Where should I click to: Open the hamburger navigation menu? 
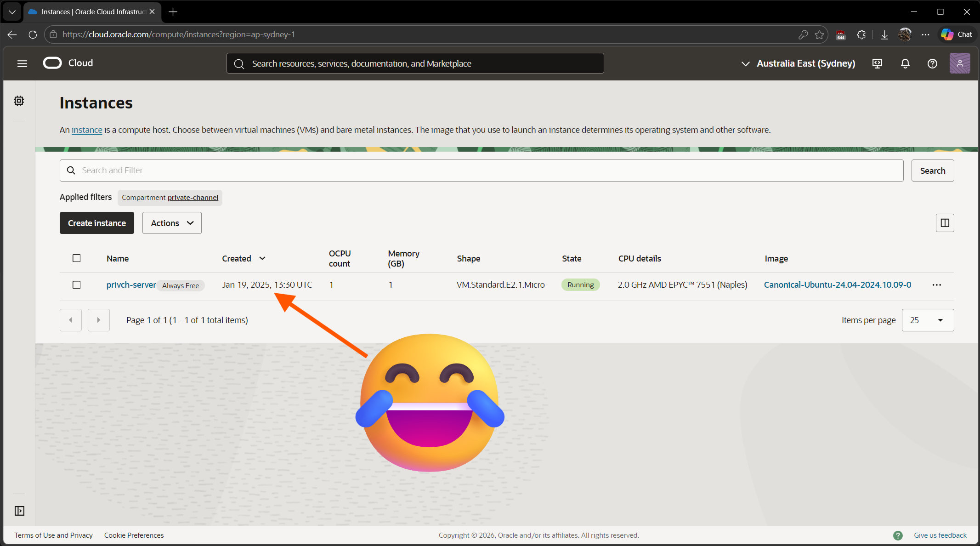22,63
